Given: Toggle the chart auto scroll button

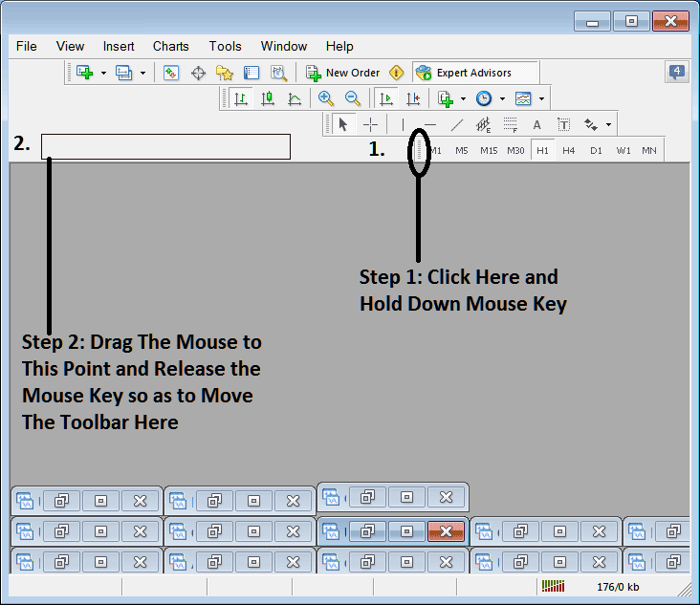Looking at the screenshot, I should (386, 98).
